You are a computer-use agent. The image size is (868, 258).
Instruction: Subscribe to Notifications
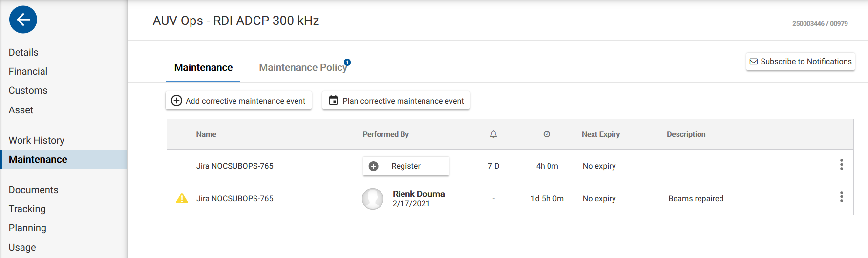tap(800, 62)
